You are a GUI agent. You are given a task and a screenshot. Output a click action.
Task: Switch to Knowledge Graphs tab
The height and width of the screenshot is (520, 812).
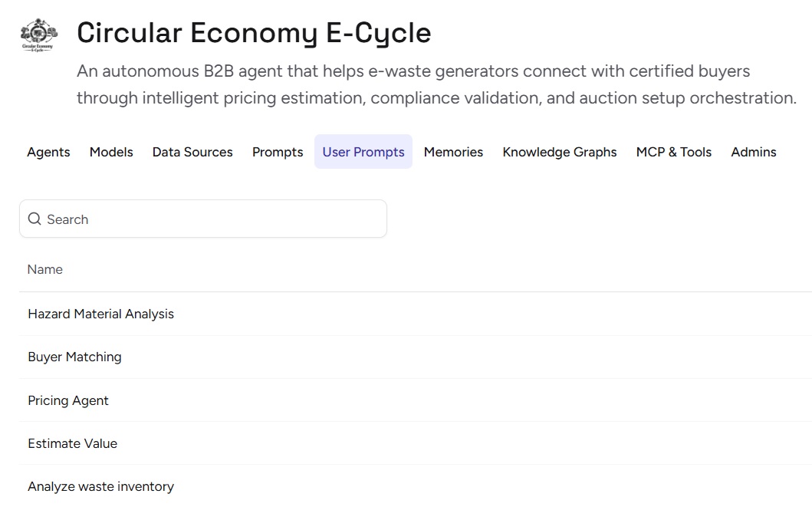560,152
